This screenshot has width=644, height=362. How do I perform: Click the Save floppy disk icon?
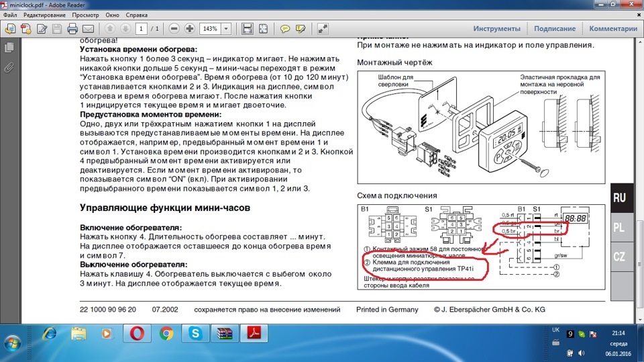(x=57, y=29)
